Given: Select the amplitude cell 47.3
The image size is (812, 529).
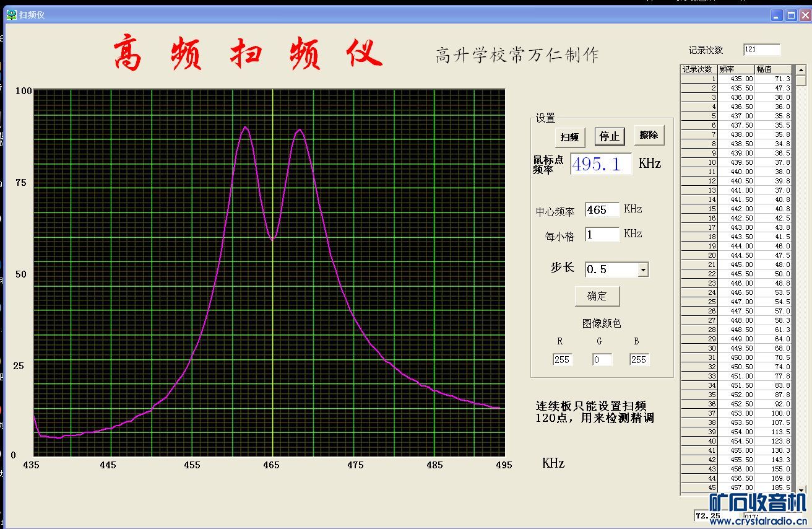Looking at the screenshot, I should pyautogui.click(x=773, y=88).
